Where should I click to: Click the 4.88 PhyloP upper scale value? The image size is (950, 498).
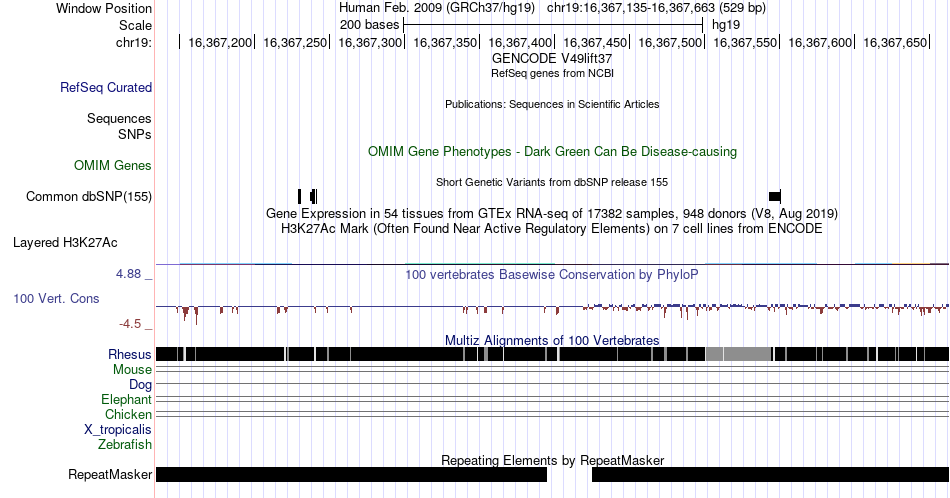coord(128,274)
